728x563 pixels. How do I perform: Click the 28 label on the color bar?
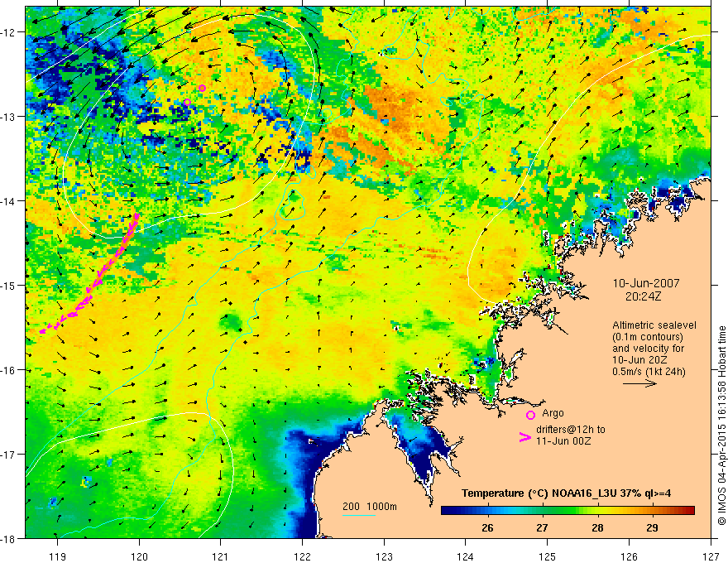coord(597,527)
